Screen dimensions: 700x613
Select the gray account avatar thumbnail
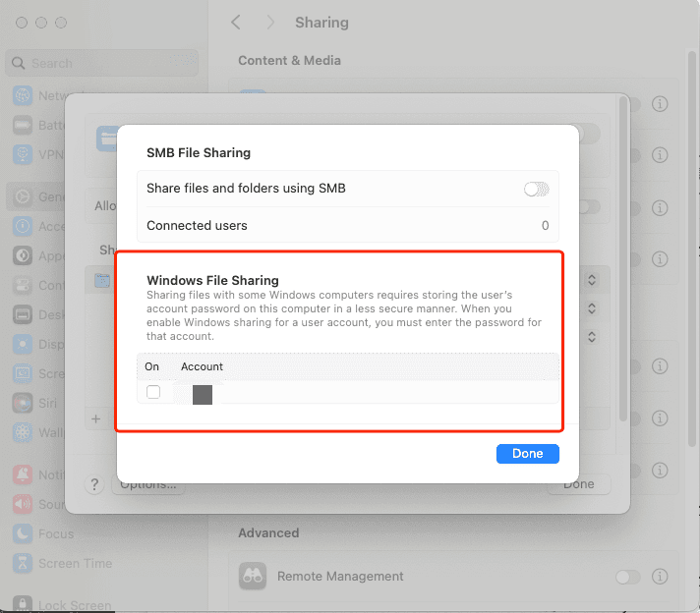point(203,395)
